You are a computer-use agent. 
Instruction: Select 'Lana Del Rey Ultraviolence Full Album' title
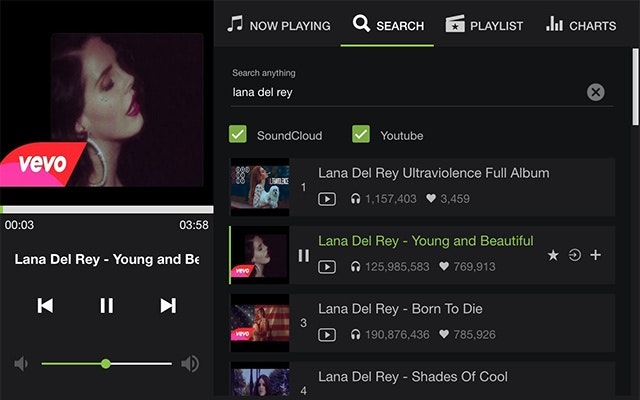[433, 173]
